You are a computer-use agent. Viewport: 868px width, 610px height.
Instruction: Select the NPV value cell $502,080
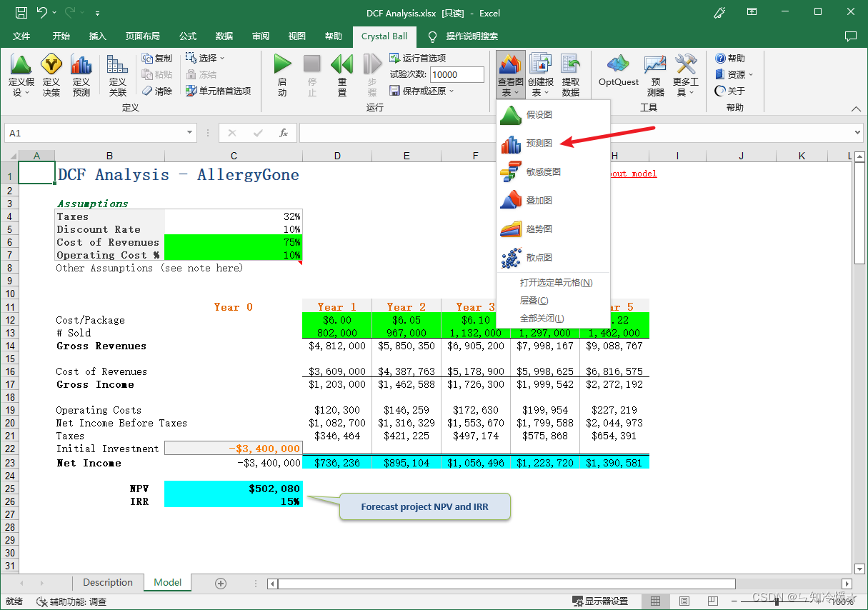coord(233,489)
